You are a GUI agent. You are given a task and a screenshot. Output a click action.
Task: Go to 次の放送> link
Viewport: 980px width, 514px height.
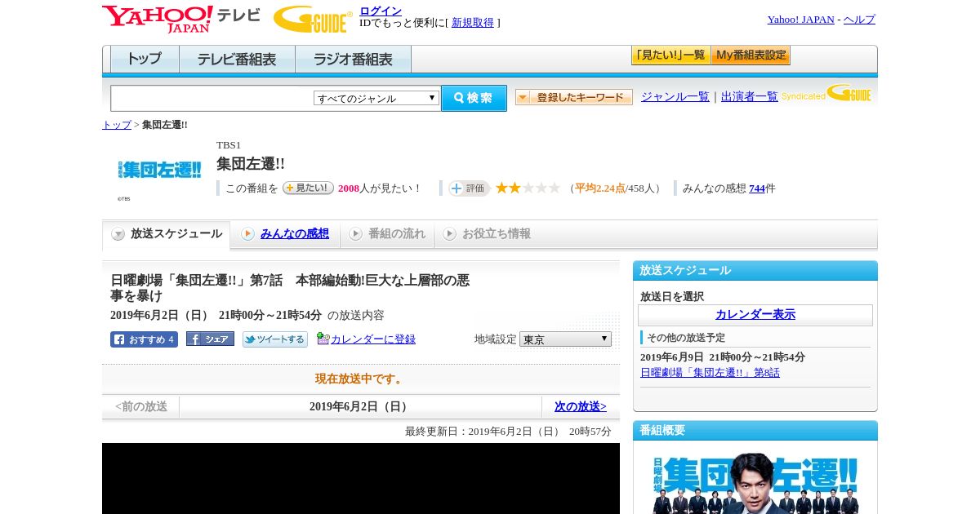tap(581, 406)
